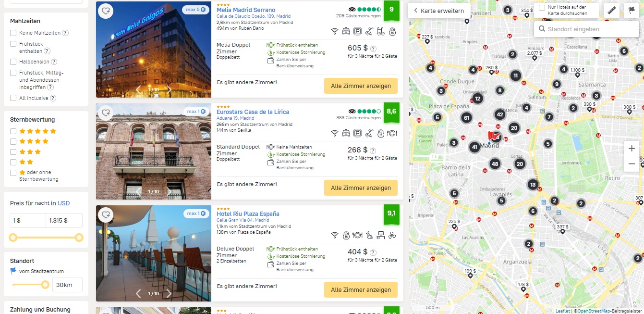The width and height of the screenshot is (644, 314).
Task: Show previous photo of Hotel Riu Plaza España
Action: pos(138,293)
